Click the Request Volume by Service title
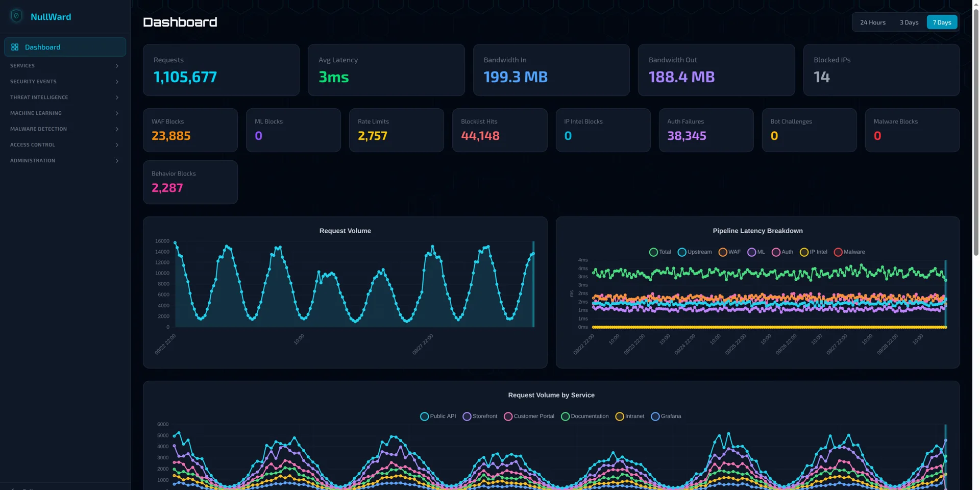This screenshot has height=490, width=980. [551, 395]
